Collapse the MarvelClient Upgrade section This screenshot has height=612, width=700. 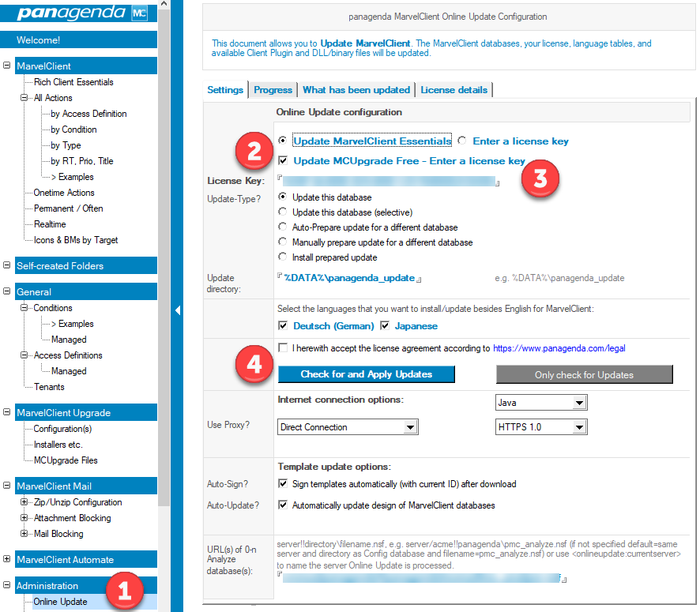6,412
